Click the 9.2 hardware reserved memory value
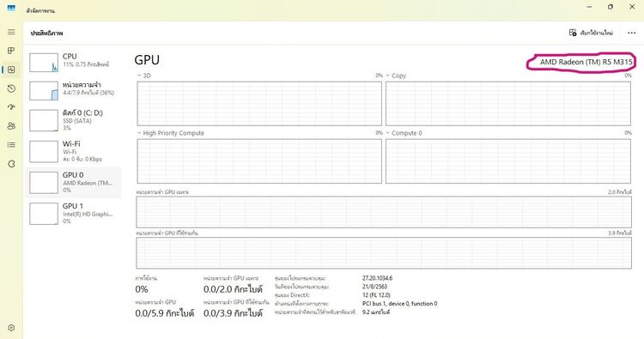 [x=376, y=312]
